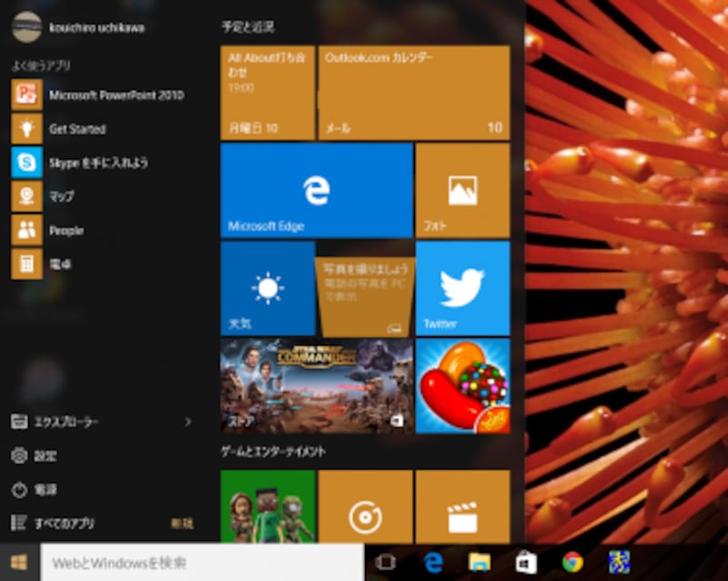This screenshot has height=581, width=728.
Task: Open エクスプローラー from the Start menu
Action: (x=55, y=422)
